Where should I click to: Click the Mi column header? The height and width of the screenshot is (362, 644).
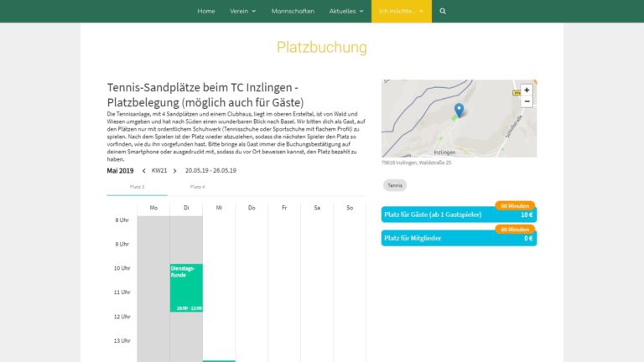point(219,208)
